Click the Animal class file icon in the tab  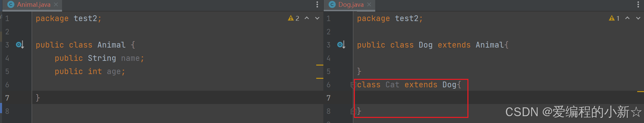pos(11,4)
